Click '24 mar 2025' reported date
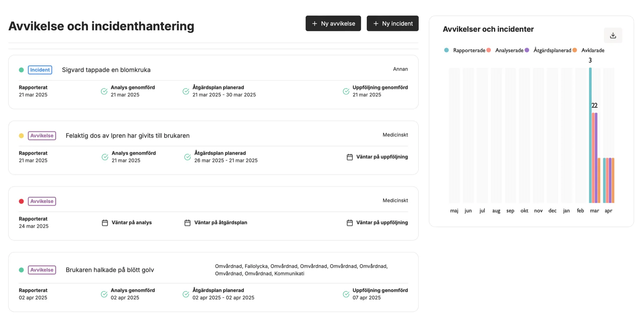The width and height of the screenshot is (644, 335). [34, 226]
